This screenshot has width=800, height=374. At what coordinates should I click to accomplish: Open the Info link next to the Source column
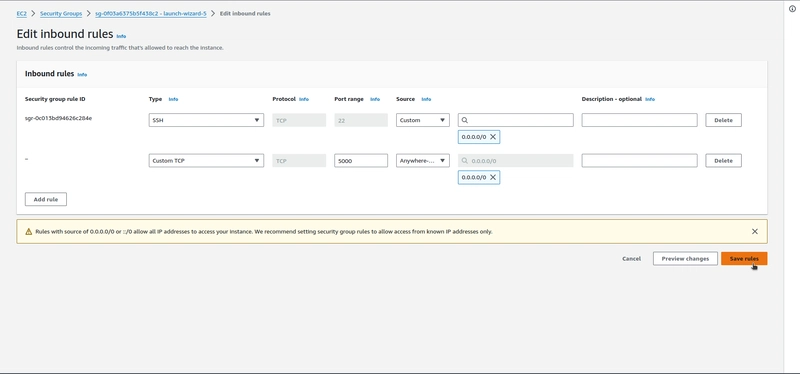(426, 99)
